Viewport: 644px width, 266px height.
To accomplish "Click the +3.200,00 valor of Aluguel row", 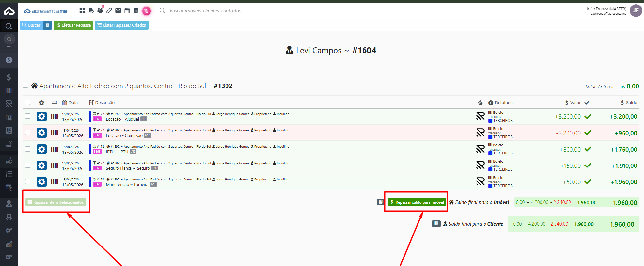I will point(568,116).
